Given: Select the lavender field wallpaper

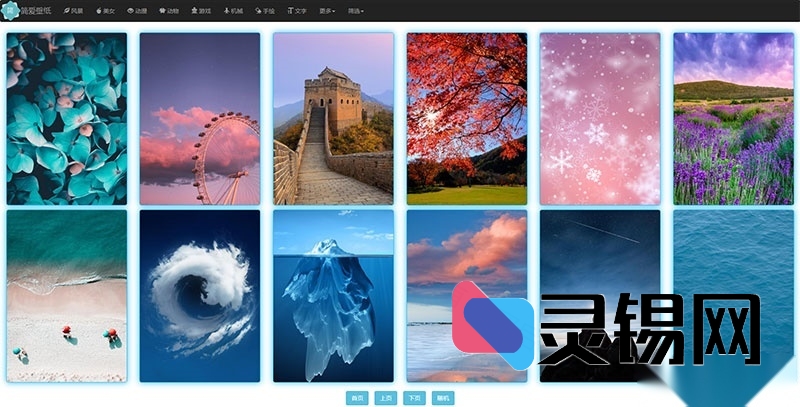Looking at the screenshot, I should click(x=733, y=118).
